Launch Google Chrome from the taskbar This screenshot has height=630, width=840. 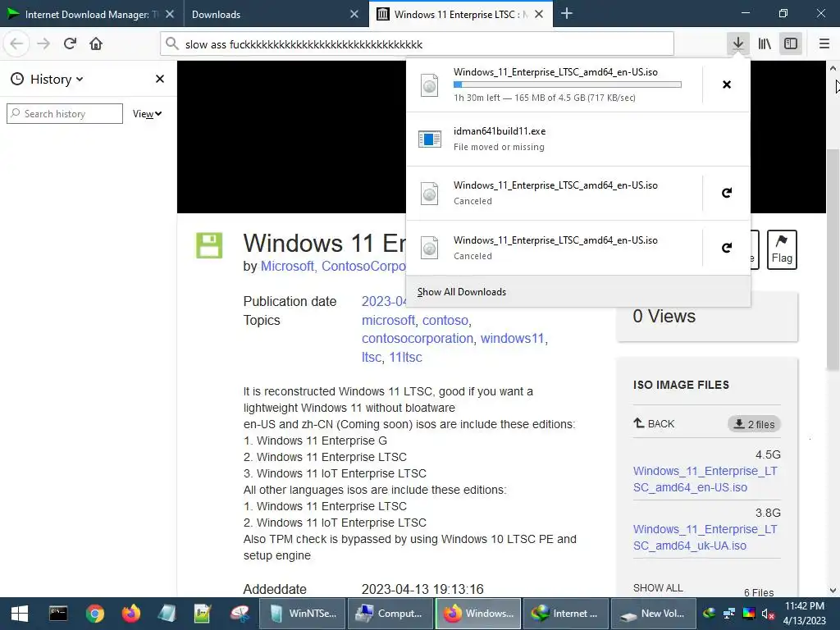(95, 614)
